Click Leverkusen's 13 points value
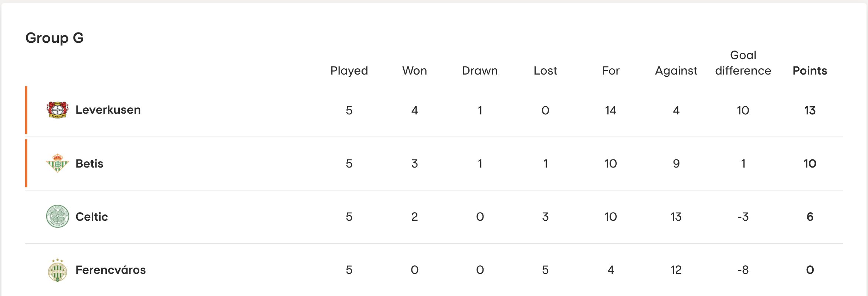868x296 pixels. (x=810, y=110)
